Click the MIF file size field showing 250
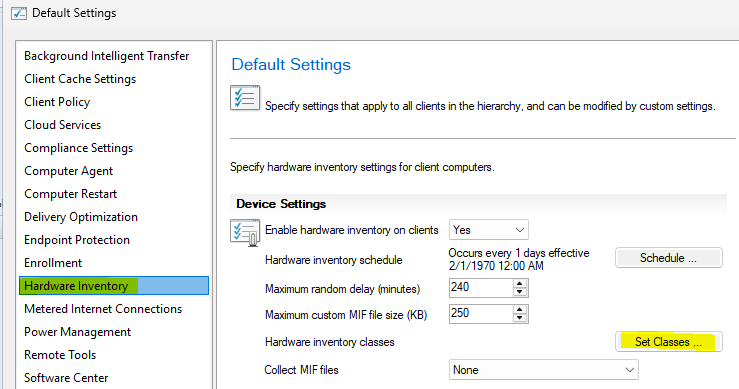Viewport: 739px width, 389px height. (x=481, y=314)
